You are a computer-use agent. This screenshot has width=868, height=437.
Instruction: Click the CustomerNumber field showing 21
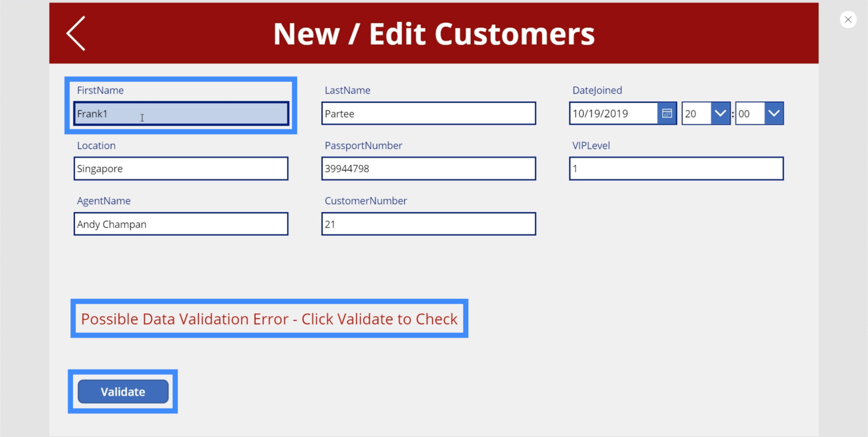point(428,224)
